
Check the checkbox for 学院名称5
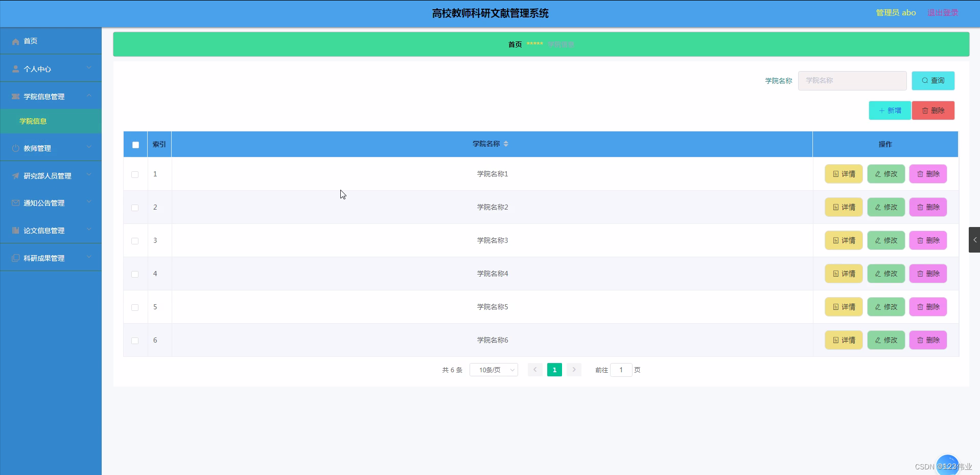pyautogui.click(x=135, y=307)
